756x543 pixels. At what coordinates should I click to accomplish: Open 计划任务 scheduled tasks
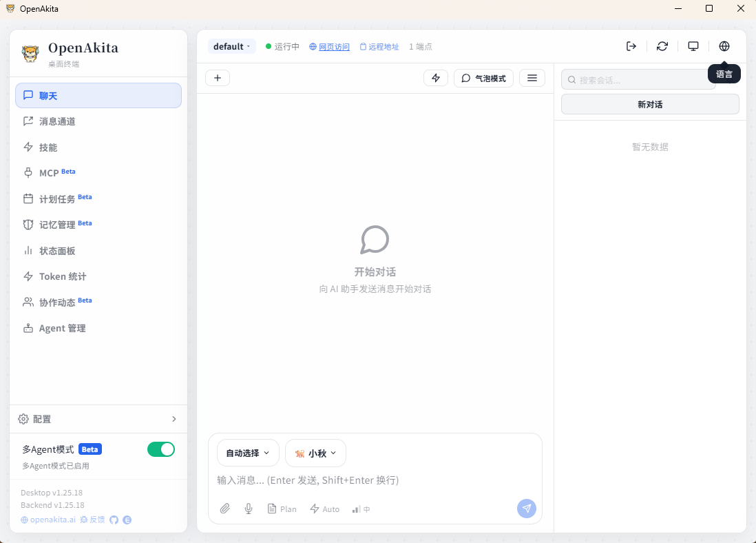click(98, 199)
